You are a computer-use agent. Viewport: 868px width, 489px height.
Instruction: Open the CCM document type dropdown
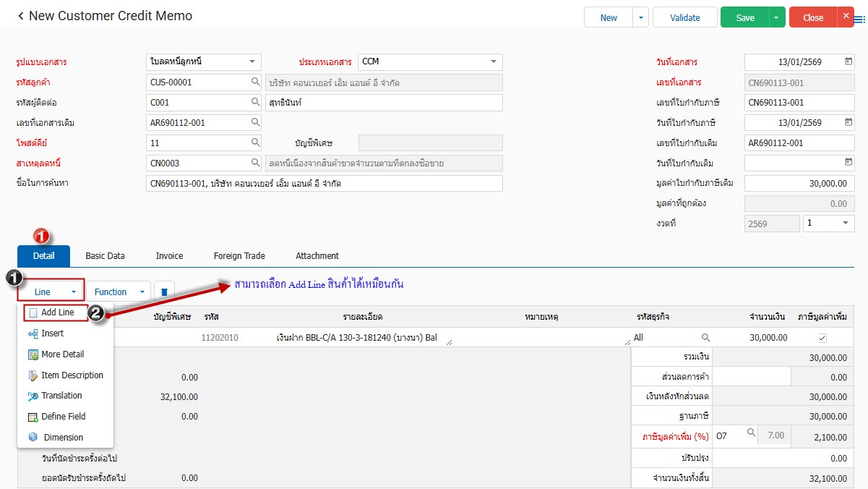click(493, 62)
